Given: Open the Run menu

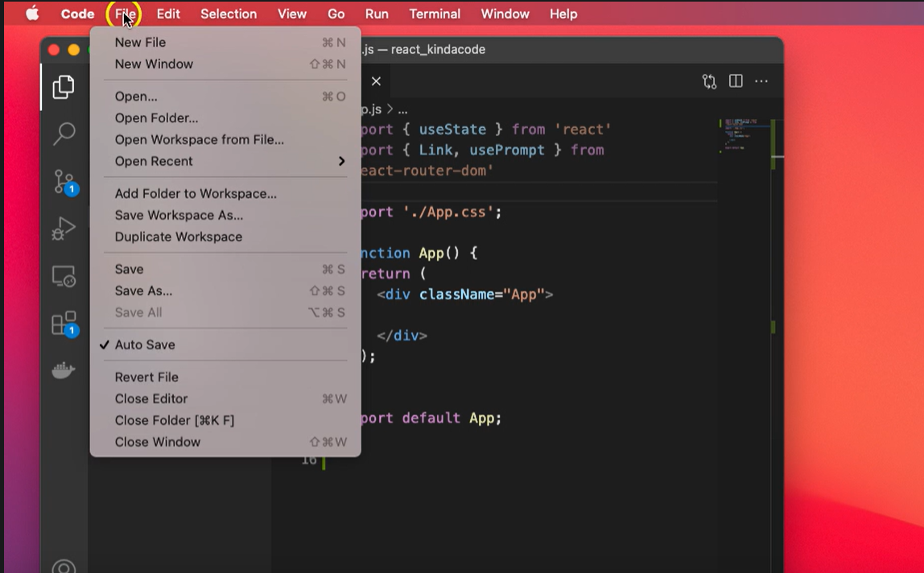Looking at the screenshot, I should [377, 14].
